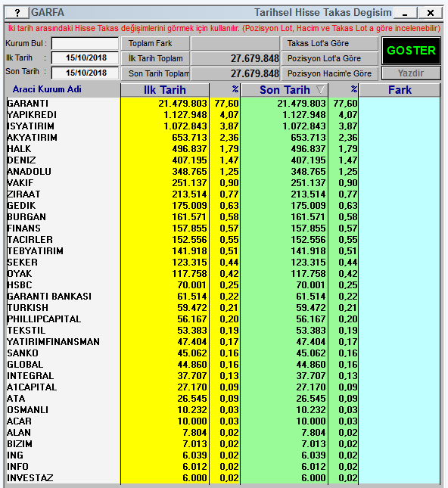Image resolution: width=448 pixels, height=488 pixels.
Task: Select the TURKISH row
Action: [x=223, y=308]
